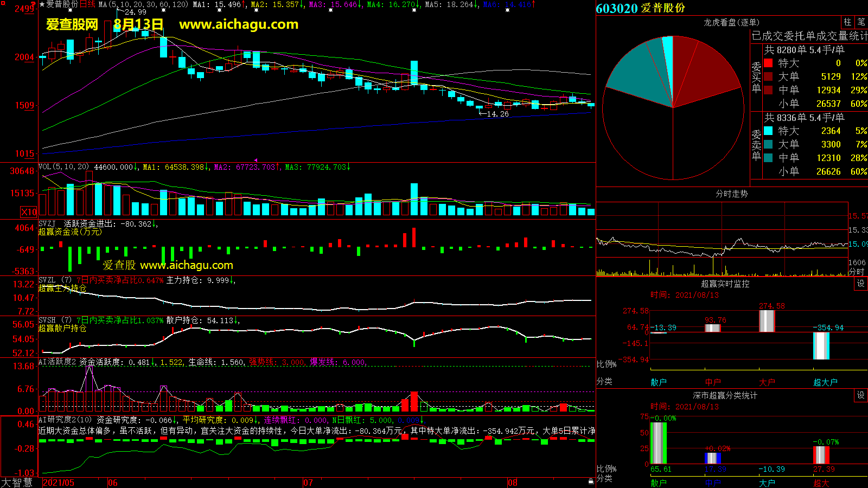Viewport: 868px width, 488px height.
Task: Open the 日线 period selector
Action: click(87, 4)
